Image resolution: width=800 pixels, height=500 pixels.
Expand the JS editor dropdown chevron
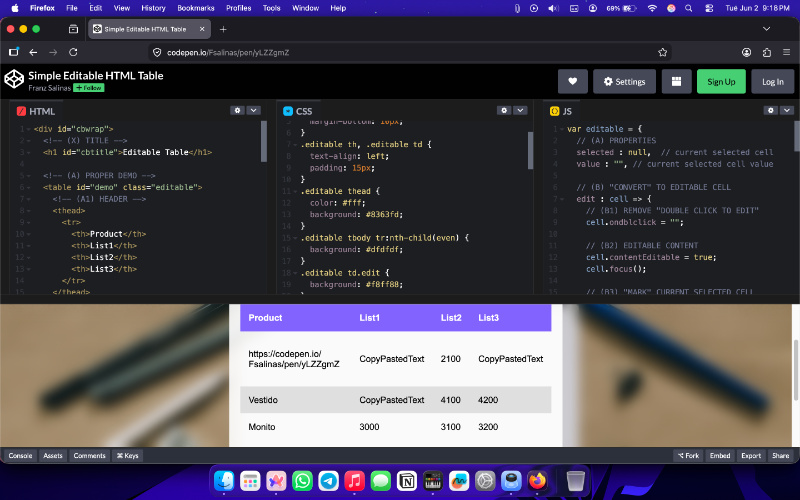[x=787, y=110]
